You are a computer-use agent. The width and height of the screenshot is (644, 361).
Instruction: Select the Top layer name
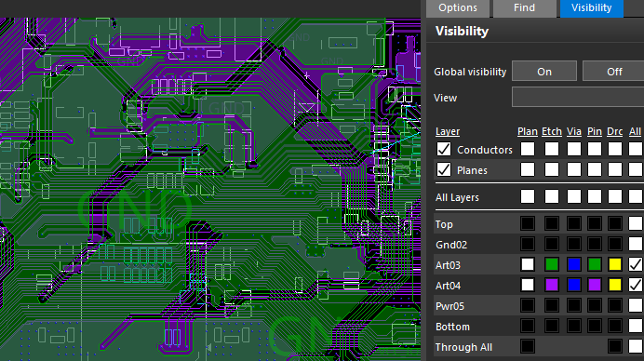click(x=444, y=224)
